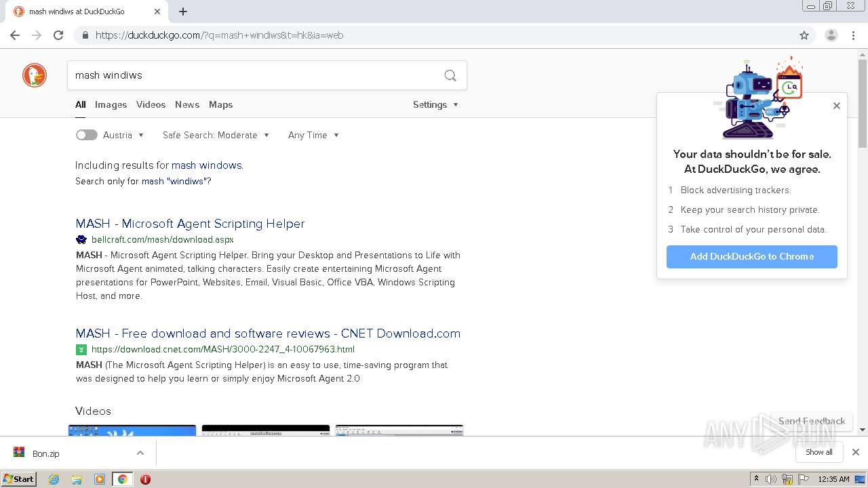Click the CNET download favicon
The image size is (868, 488).
(x=81, y=349)
